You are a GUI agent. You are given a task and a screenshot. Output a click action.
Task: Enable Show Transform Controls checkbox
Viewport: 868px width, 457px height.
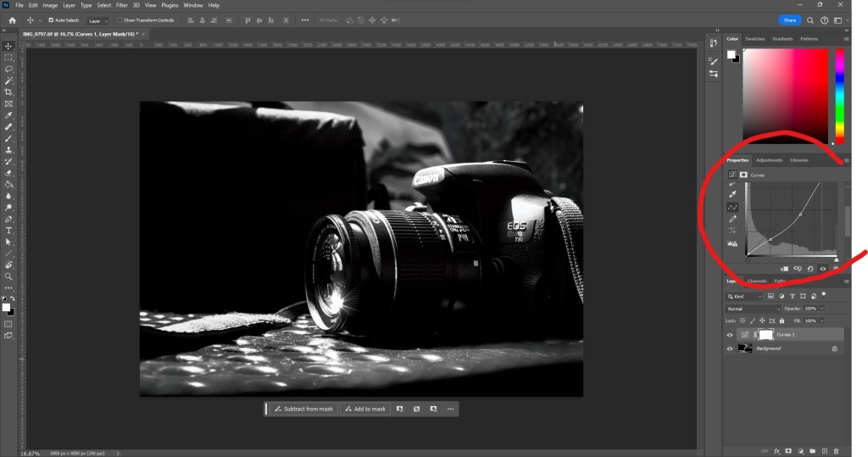(x=118, y=20)
